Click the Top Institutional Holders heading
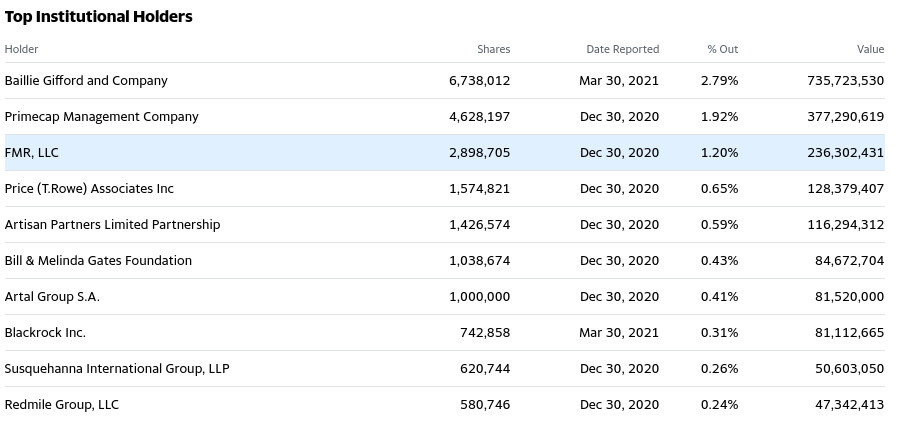The image size is (897, 421). [x=99, y=17]
